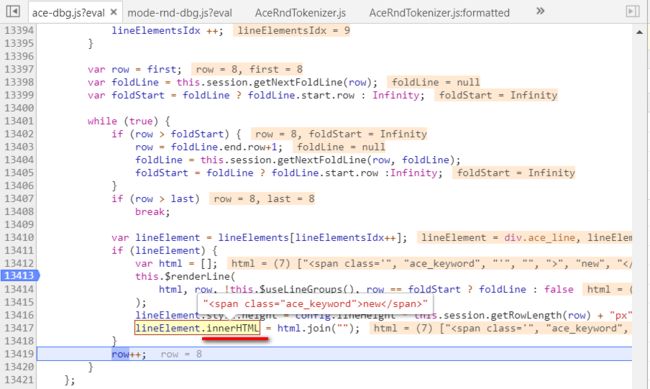The image size is (650, 389).
Task: Click the span ace_keyword value tooltip
Action: (315, 304)
